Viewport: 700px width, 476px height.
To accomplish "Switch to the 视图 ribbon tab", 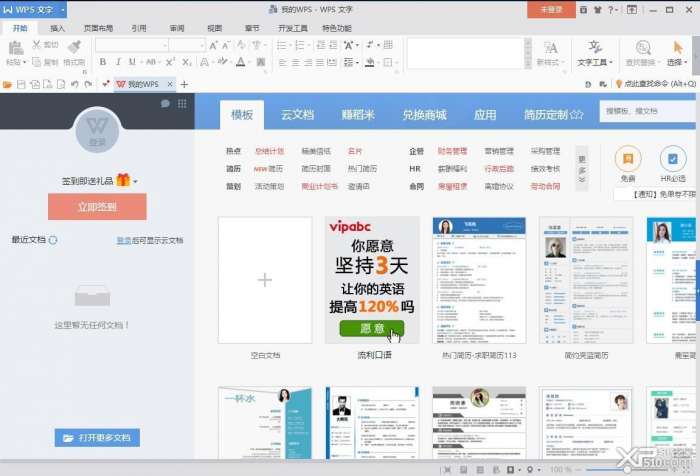I will (x=214, y=28).
